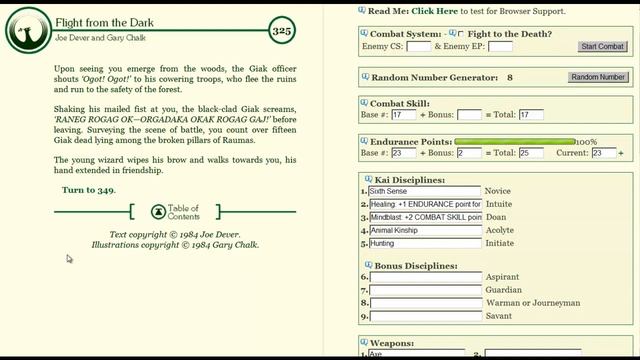Follow the Click Here browser test link
640x360 pixels.
pos(434,11)
